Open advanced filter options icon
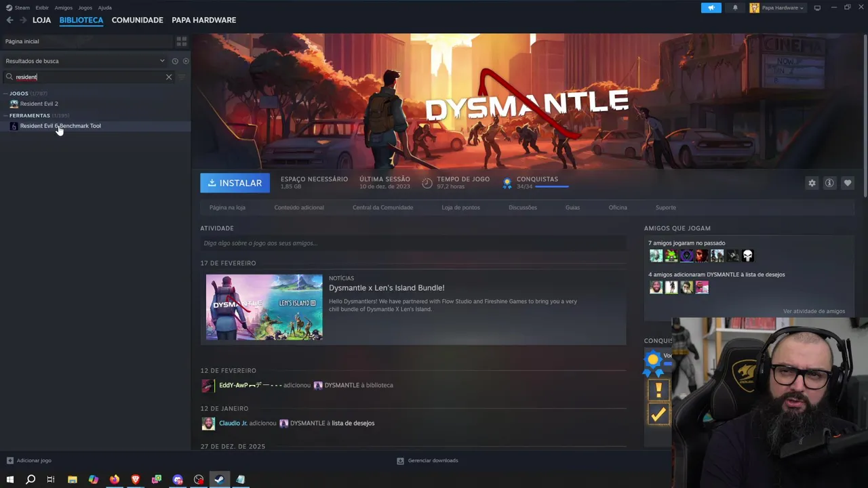The width and height of the screenshot is (868, 488). pyautogui.click(x=181, y=77)
